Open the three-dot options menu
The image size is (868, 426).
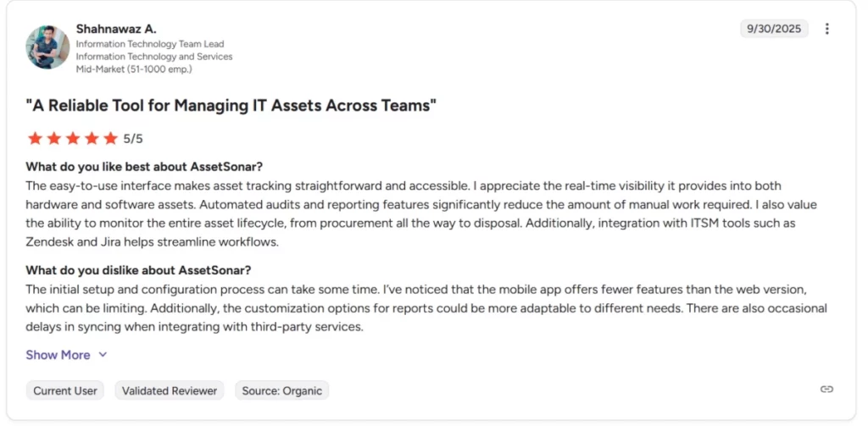pyautogui.click(x=827, y=29)
